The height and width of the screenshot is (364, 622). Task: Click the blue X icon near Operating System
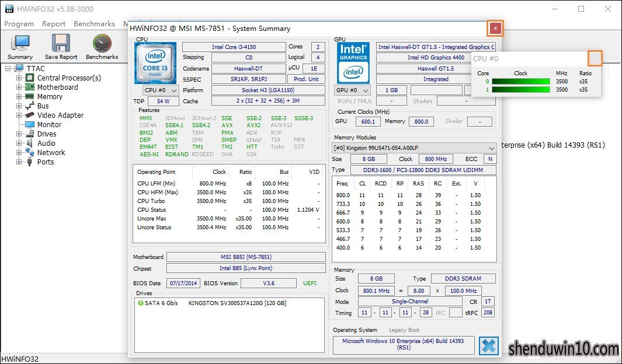489,346
